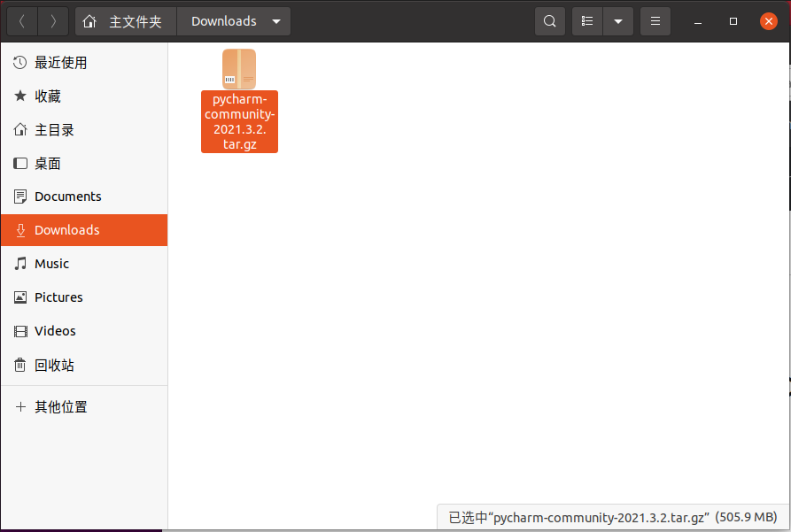The height and width of the screenshot is (532, 791).
Task: Go forward using the right arrow button
Action: click(53, 21)
